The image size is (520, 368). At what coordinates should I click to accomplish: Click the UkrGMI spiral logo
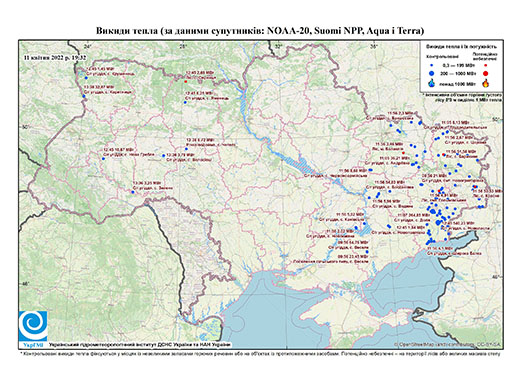(33, 326)
